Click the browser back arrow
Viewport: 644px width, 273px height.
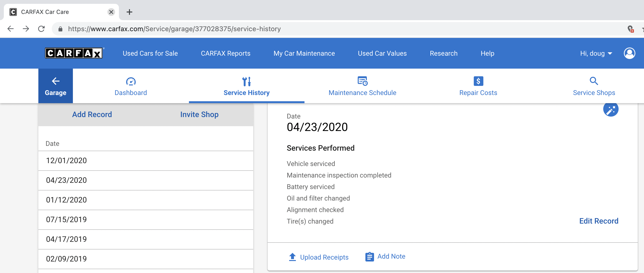click(11, 29)
